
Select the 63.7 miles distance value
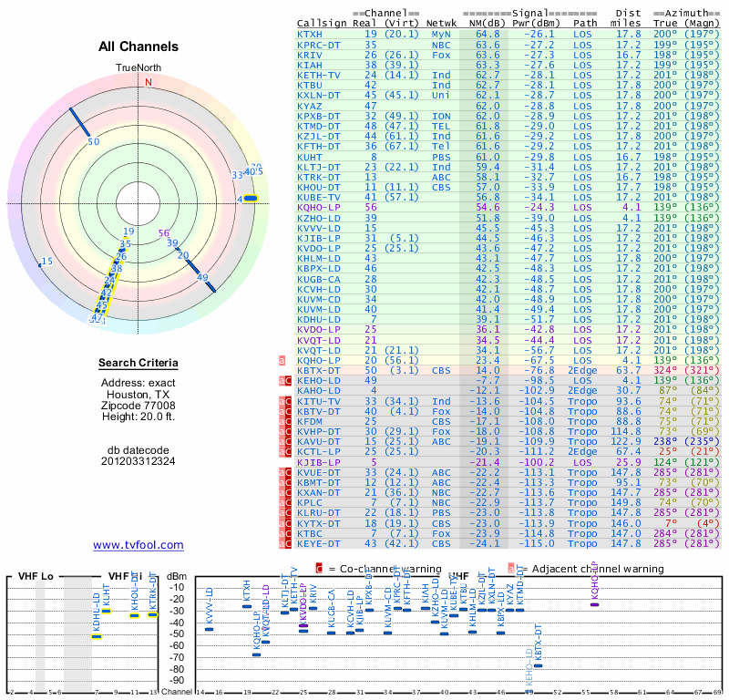(x=629, y=370)
